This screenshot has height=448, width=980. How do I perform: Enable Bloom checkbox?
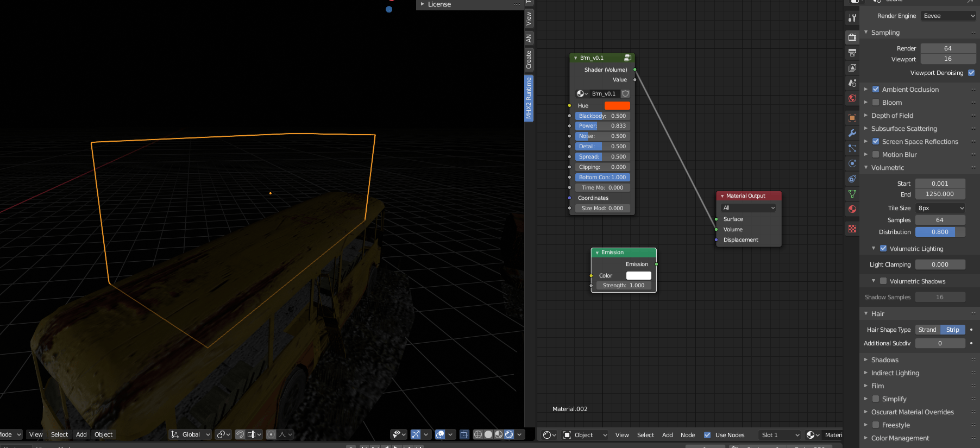(876, 102)
